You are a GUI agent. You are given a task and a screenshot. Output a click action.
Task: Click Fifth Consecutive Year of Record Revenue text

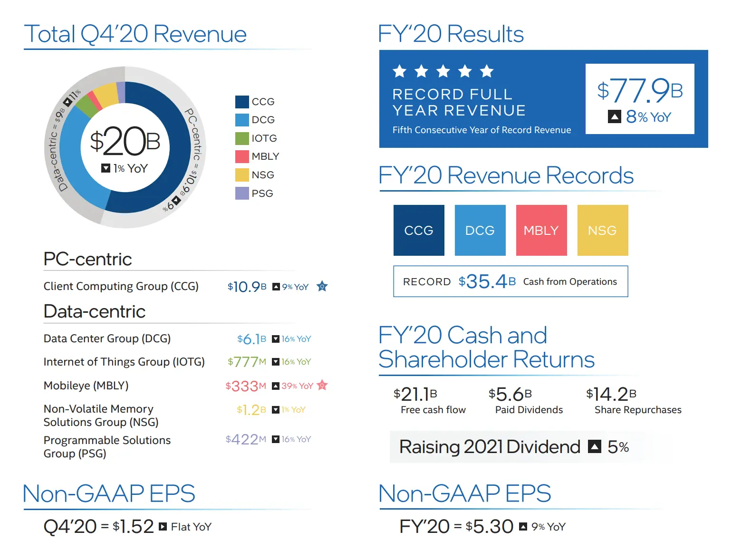pyautogui.click(x=482, y=130)
